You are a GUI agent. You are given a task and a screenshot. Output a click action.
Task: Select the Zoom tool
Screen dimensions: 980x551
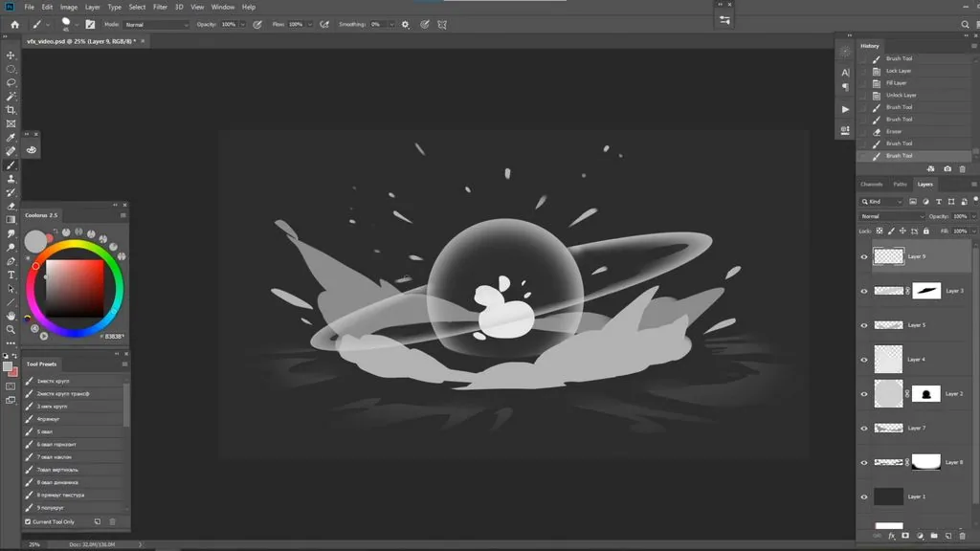point(11,329)
